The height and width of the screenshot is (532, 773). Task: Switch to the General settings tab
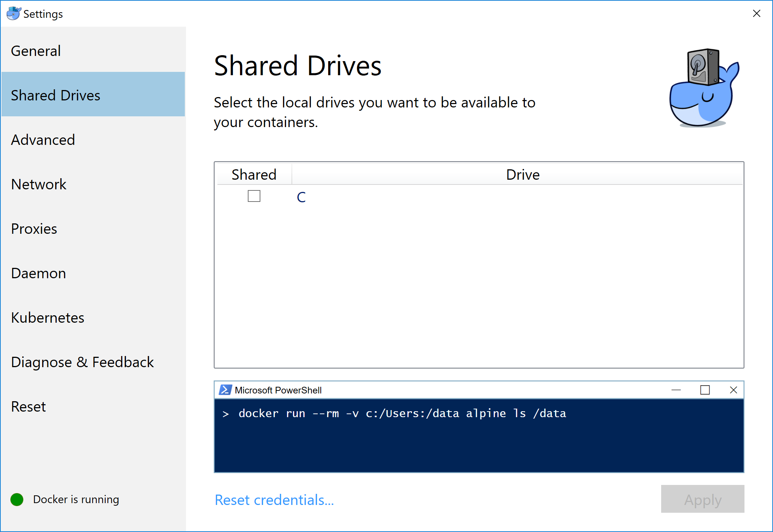[x=36, y=51]
